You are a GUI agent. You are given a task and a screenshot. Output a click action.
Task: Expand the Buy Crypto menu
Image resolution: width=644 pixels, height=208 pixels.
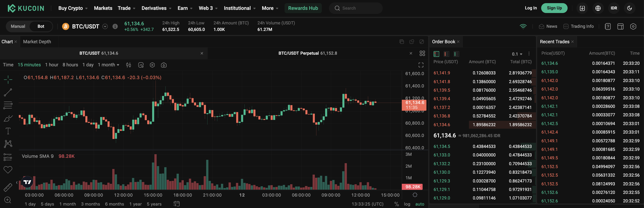(x=73, y=8)
